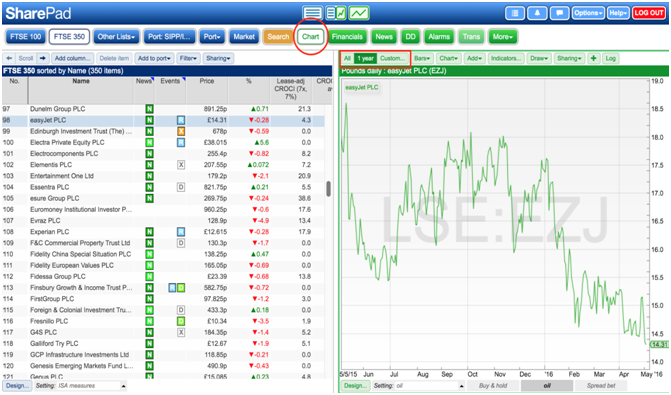The image size is (671, 395).
Task: Open the News tab
Action: coord(384,37)
